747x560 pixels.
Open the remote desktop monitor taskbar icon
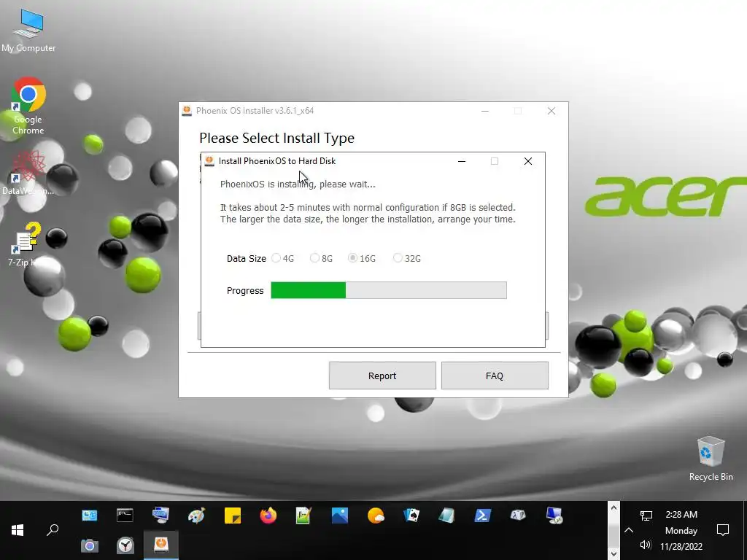coord(554,516)
